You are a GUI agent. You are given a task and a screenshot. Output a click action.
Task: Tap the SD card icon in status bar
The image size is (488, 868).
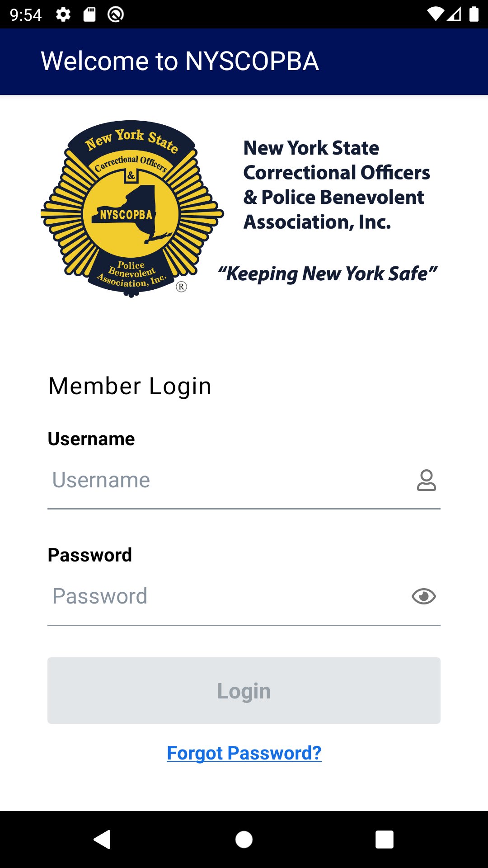89,14
